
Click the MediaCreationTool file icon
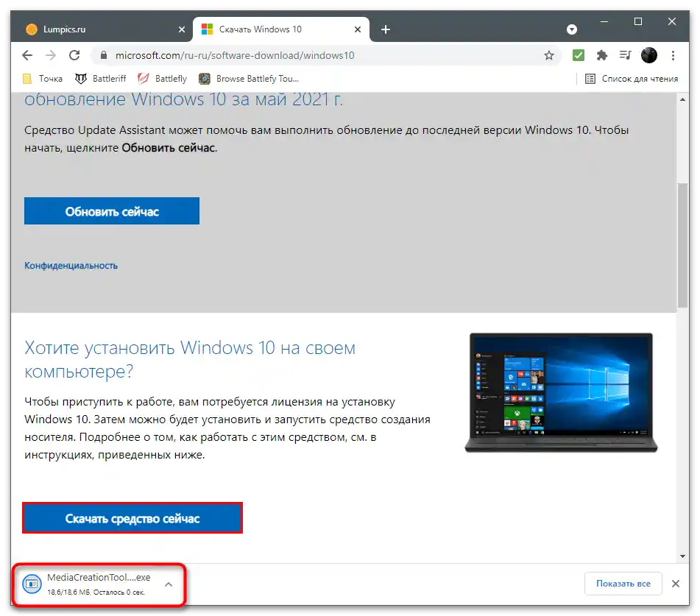(32, 584)
